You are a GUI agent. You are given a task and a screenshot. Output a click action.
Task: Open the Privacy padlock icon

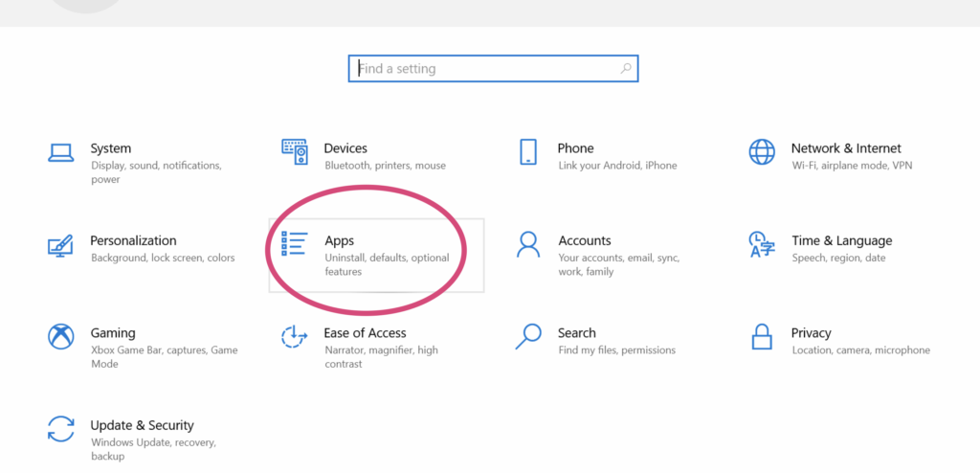point(762,337)
